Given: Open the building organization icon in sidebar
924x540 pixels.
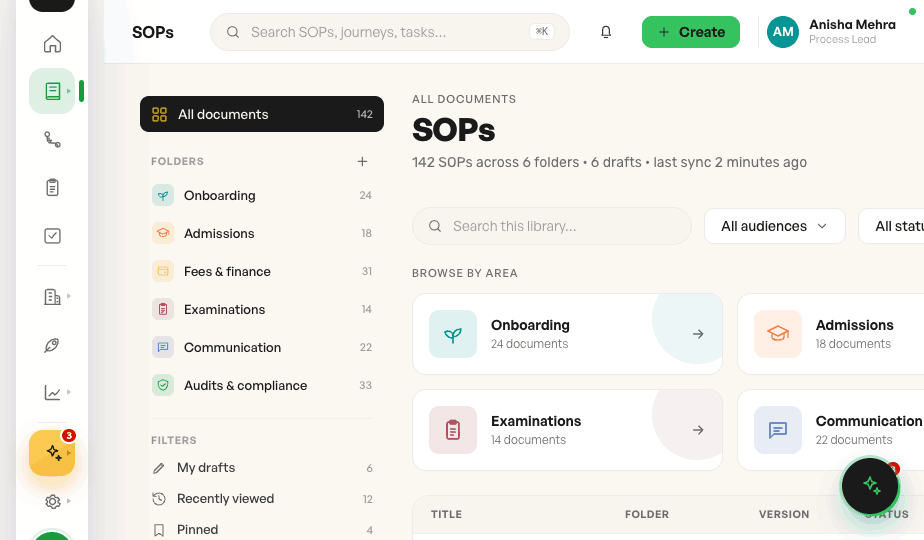Looking at the screenshot, I should [x=52, y=297].
